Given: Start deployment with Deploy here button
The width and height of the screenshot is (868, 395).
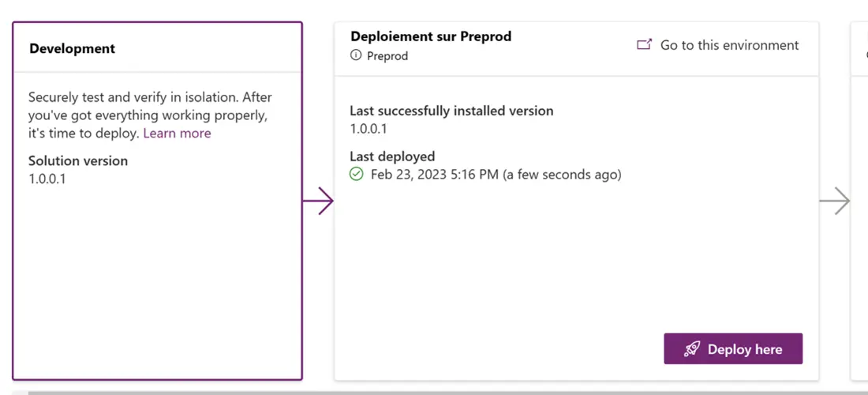Looking at the screenshot, I should [x=733, y=348].
